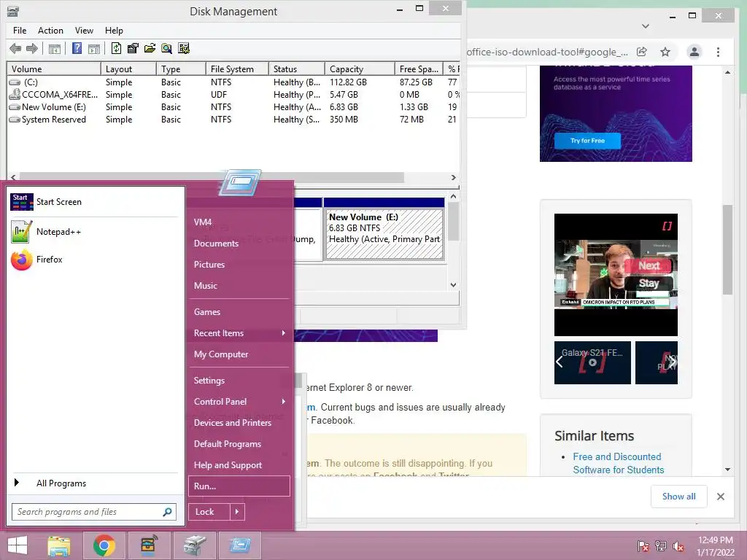747x560 pixels.
Task: Open Properties toolbar icon in Disk Management
Action: (x=133, y=48)
